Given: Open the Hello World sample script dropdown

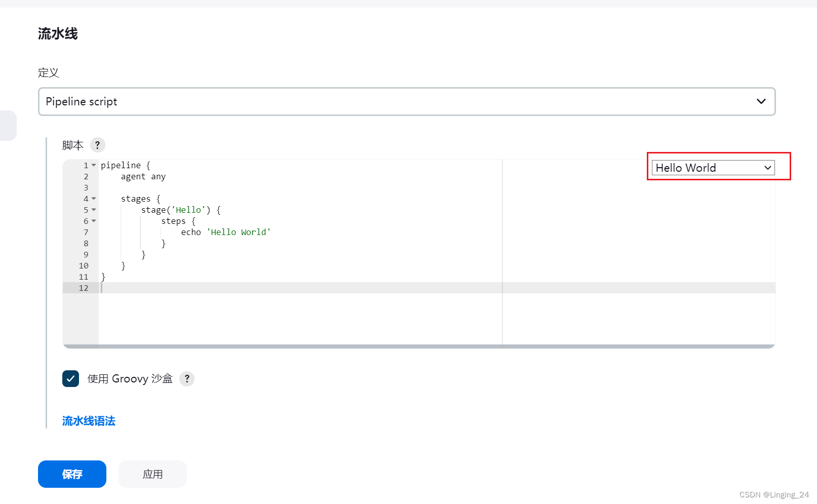Looking at the screenshot, I should click(713, 168).
